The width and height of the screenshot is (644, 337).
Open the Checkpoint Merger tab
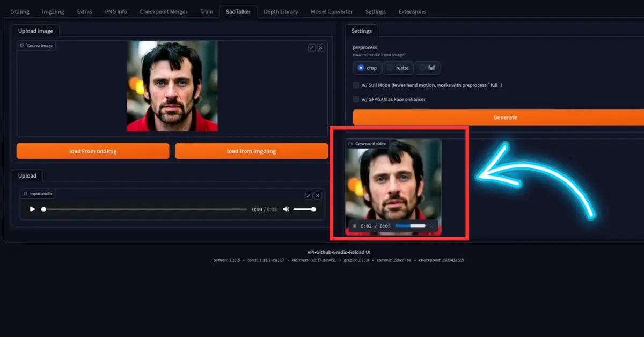[164, 11]
